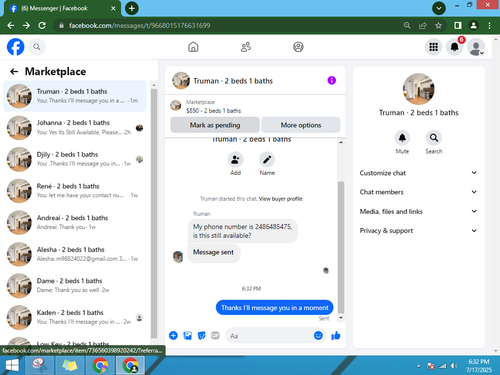Screen dimensions: 500x375
Task: Click More options button
Action: (301, 125)
